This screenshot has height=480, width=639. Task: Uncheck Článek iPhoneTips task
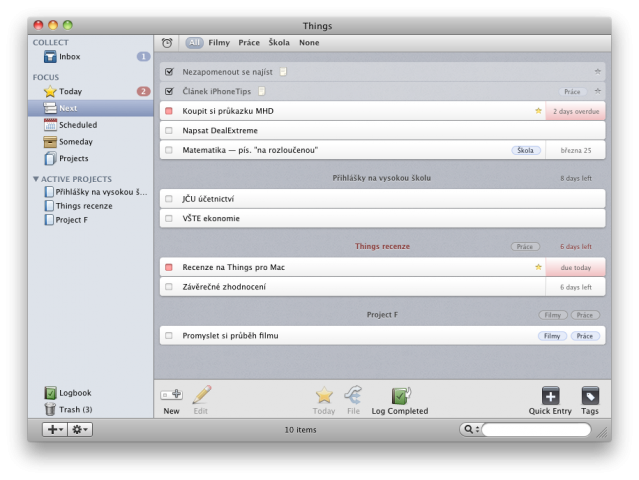click(169, 91)
